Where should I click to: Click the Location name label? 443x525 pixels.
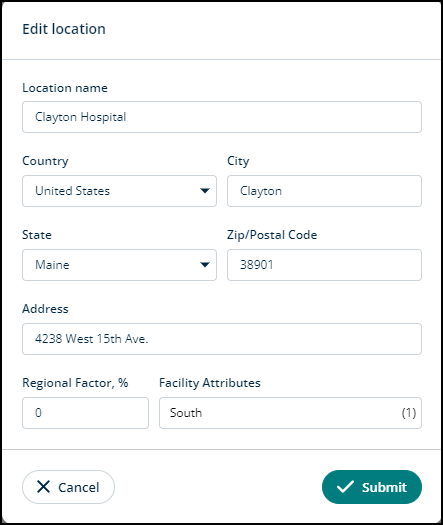tap(65, 88)
